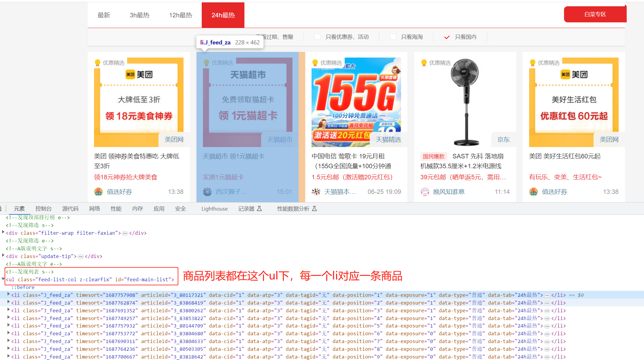Click the 领18元神券抢大牌美食 price text

[126, 177]
